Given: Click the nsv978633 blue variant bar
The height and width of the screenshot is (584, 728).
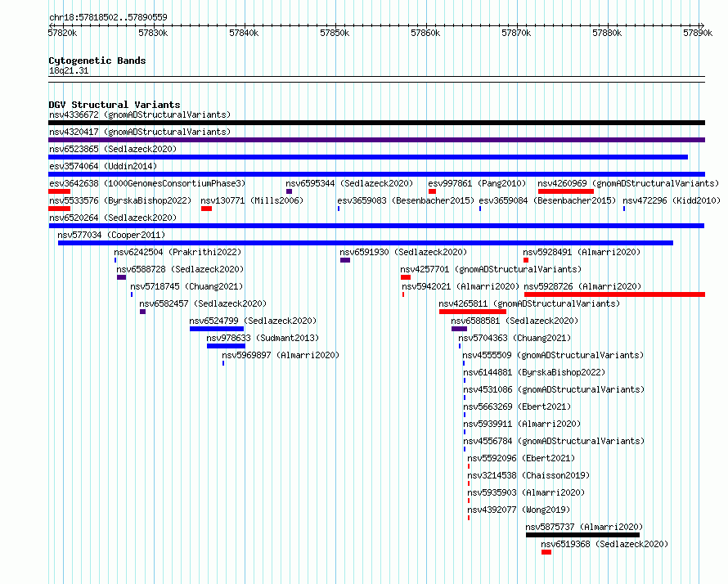Looking at the screenshot, I should click(226, 346).
